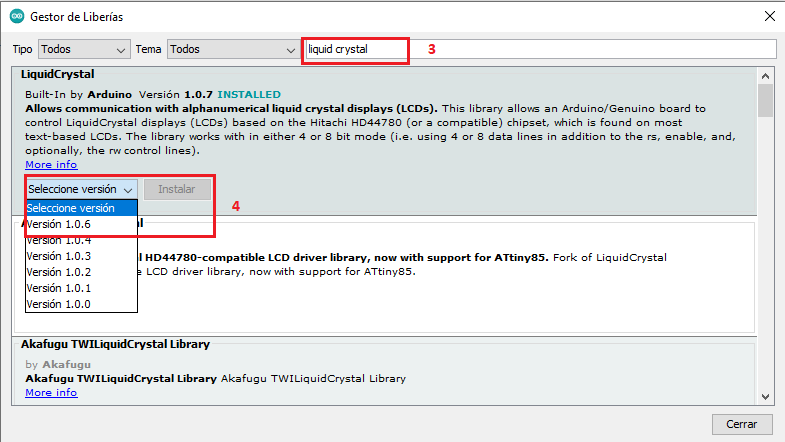Click the 'Built-In by Arduino' text
This screenshot has height=442, width=785.
click(79, 95)
